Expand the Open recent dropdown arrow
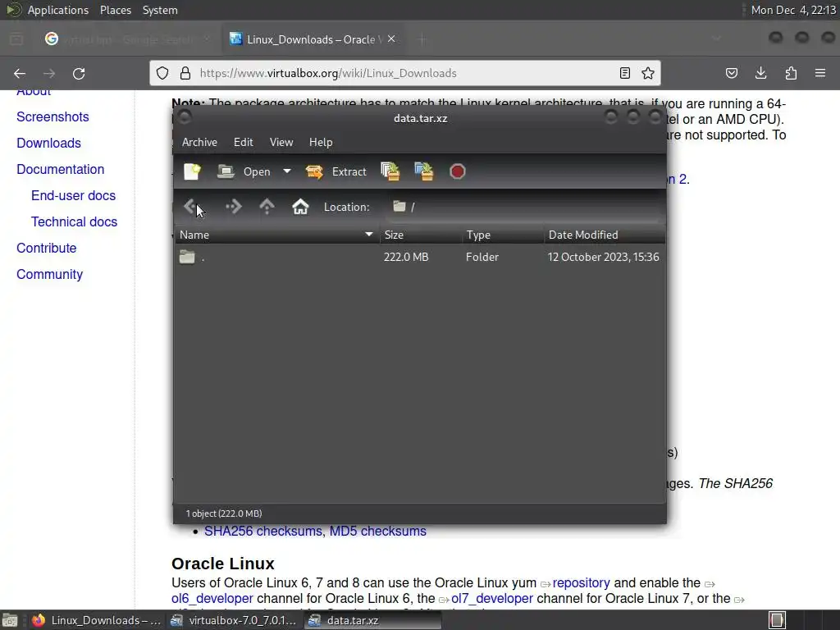 [287, 171]
